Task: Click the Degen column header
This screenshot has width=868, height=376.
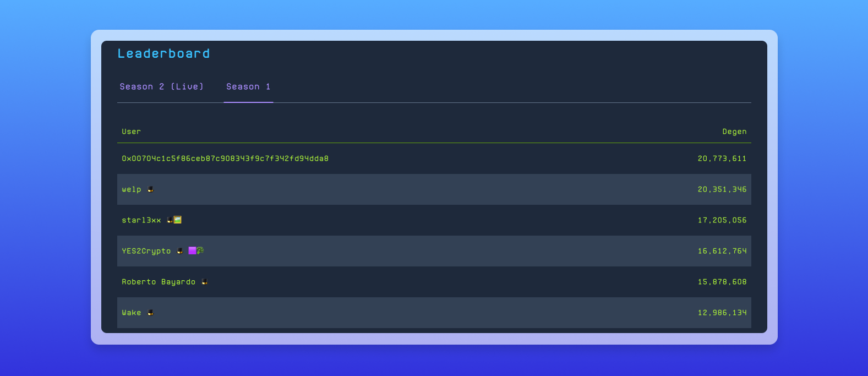Action: [734, 132]
